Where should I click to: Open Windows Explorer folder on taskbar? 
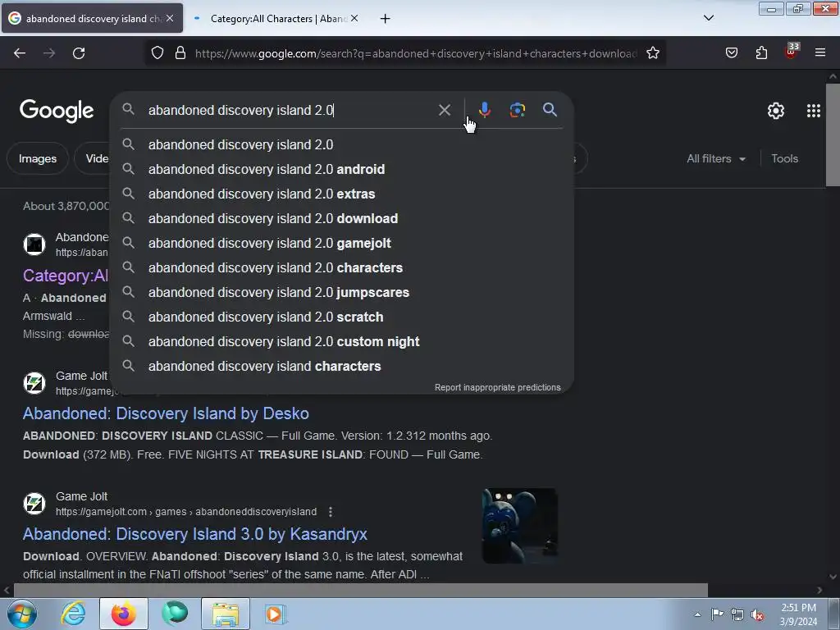coord(226,614)
